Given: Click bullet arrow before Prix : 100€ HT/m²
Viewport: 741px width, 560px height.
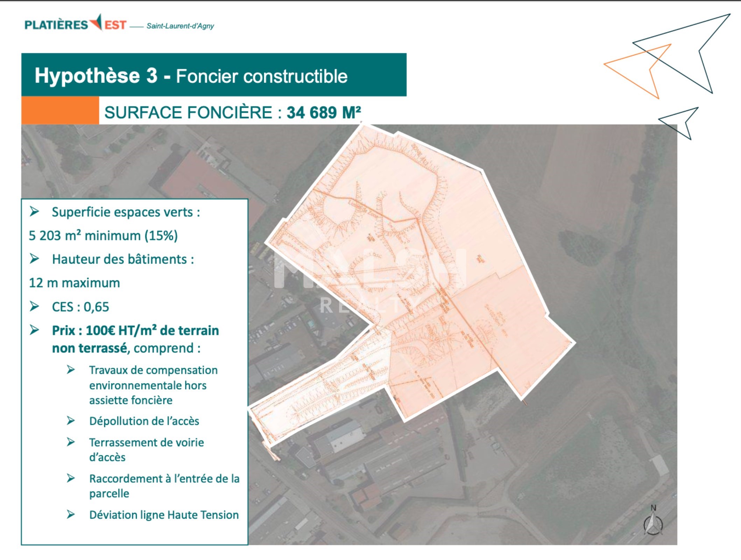Looking at the screenshot, I should (34, 330).
